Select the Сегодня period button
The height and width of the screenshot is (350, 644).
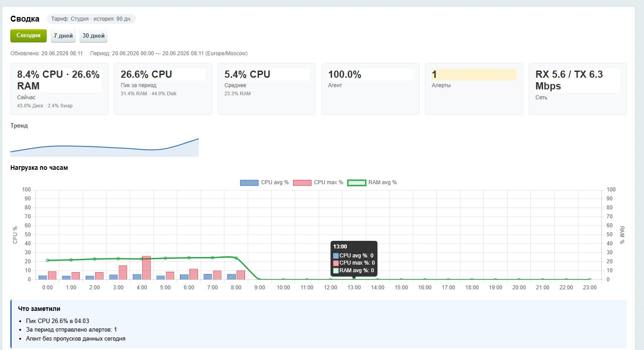point(28,35)
